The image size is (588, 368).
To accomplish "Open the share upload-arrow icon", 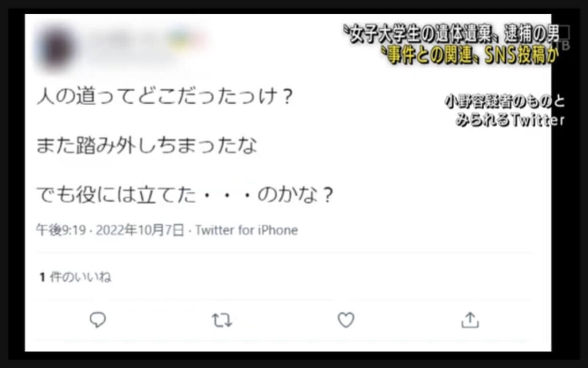I will [470, 320].
